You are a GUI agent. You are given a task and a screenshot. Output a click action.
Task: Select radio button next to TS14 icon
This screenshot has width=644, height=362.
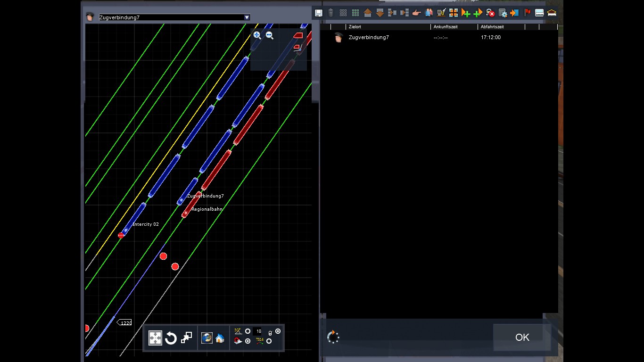click(x=269, y=341)
